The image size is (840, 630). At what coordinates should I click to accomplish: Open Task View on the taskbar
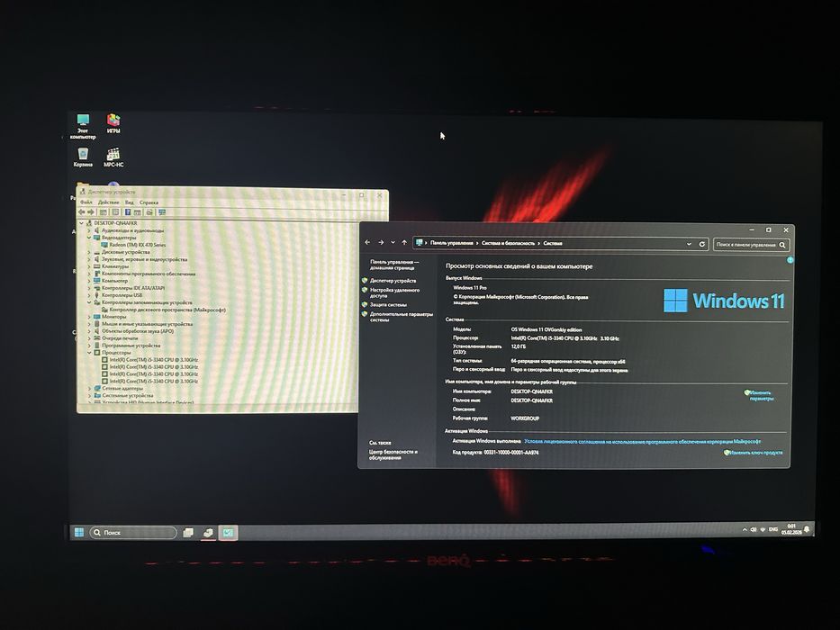pos(188,533)
